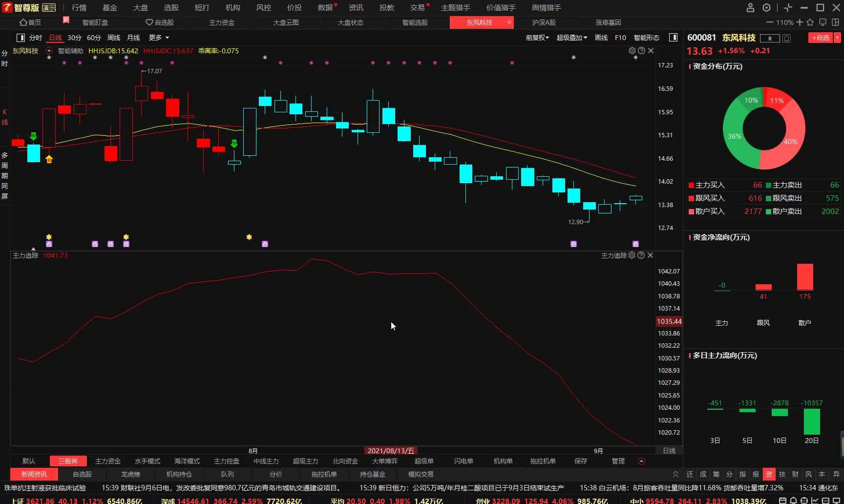The width and height of the screenshot is (844, 504).
Task: Switch to the 大盘云图 tab
Action: coord(286,22)
